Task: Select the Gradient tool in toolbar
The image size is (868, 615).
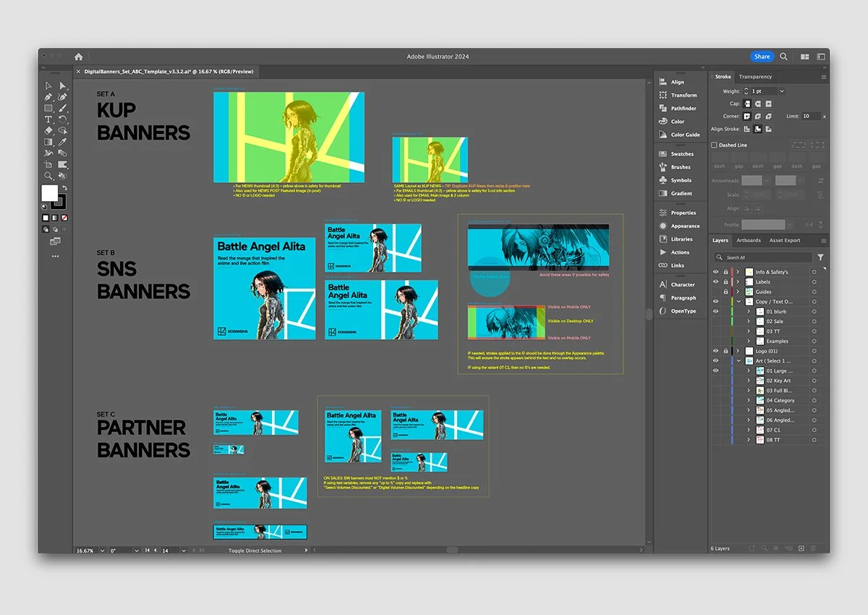Action: 48,142
